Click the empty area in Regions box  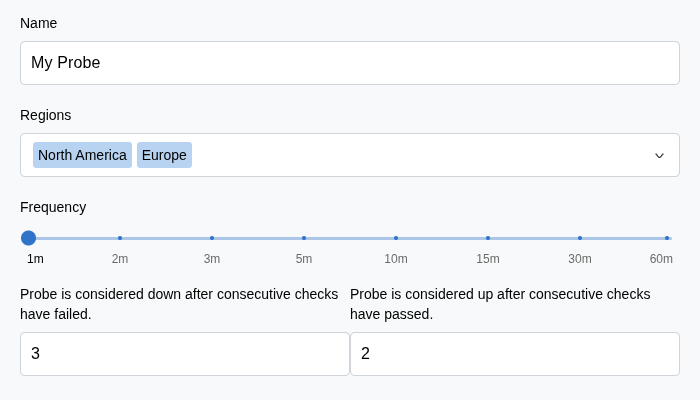click(420, 155)
